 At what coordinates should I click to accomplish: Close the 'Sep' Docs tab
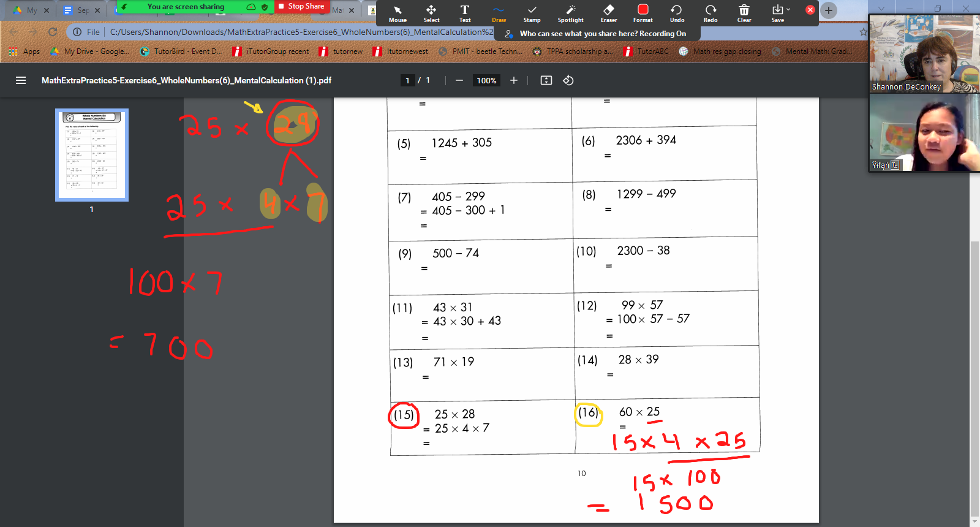98,10
